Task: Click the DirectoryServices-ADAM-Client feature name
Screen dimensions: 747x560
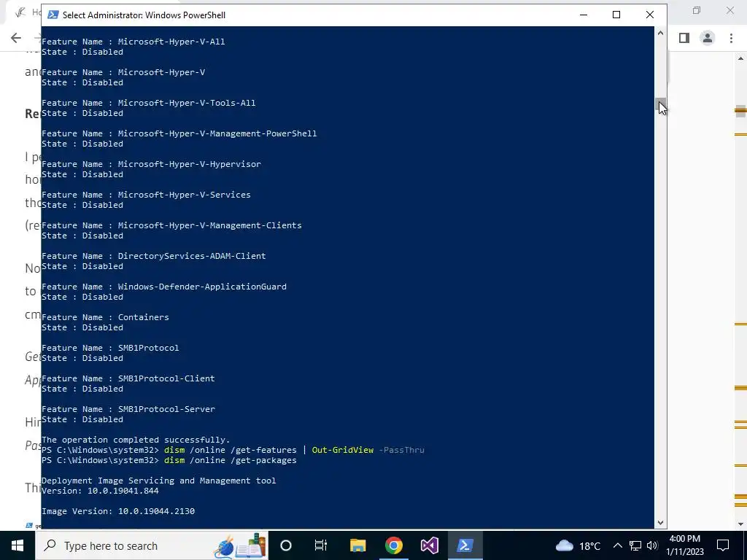Action: coord(192,256)
